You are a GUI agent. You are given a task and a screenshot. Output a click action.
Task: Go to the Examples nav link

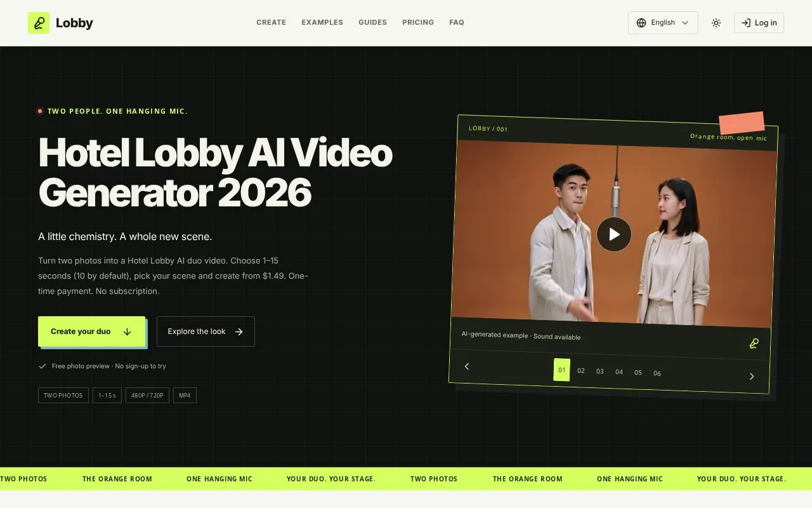click(x=322, y=22)
